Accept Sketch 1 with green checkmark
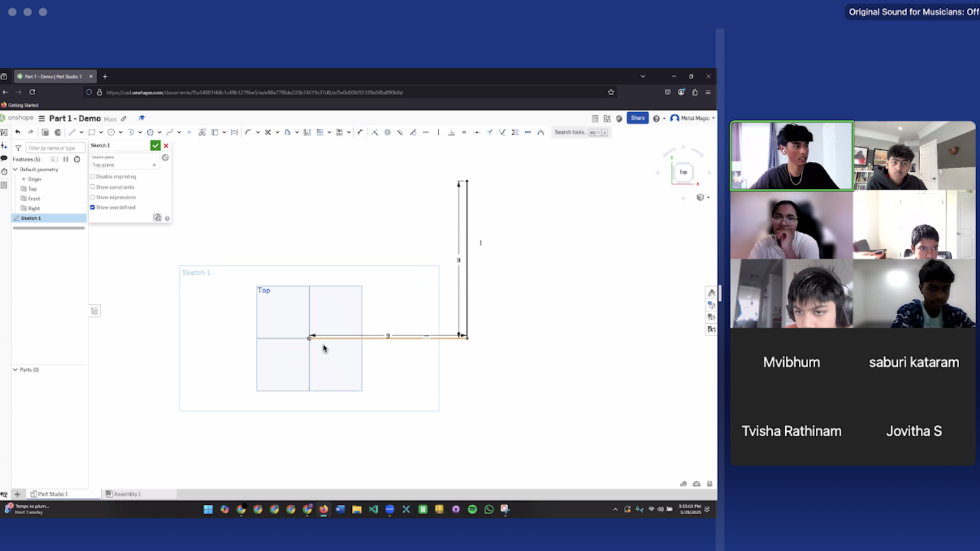The image size is (980, 551). pos(155,145)
